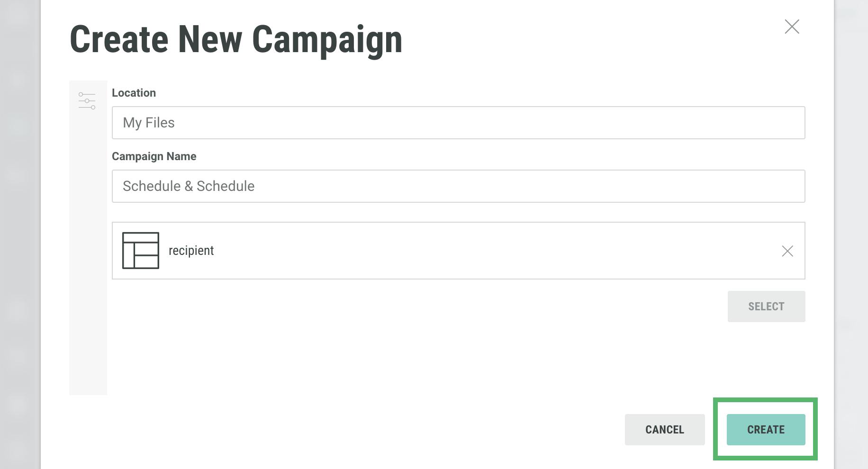Image resolution: width=868 pixels, height=469 pixels.
Task: Close the Create New Campaign dialog
Action: click(x=792, y=27)
